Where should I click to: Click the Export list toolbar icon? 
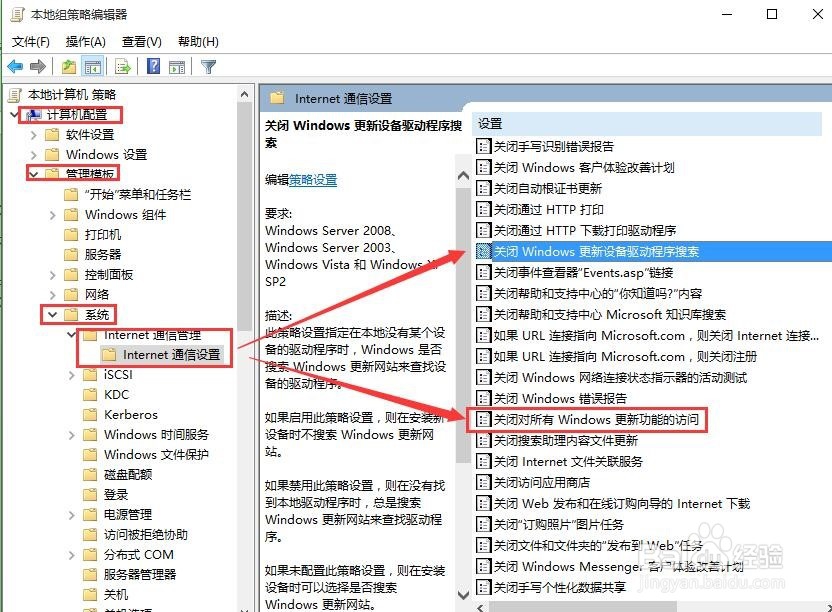pos(123,66)
